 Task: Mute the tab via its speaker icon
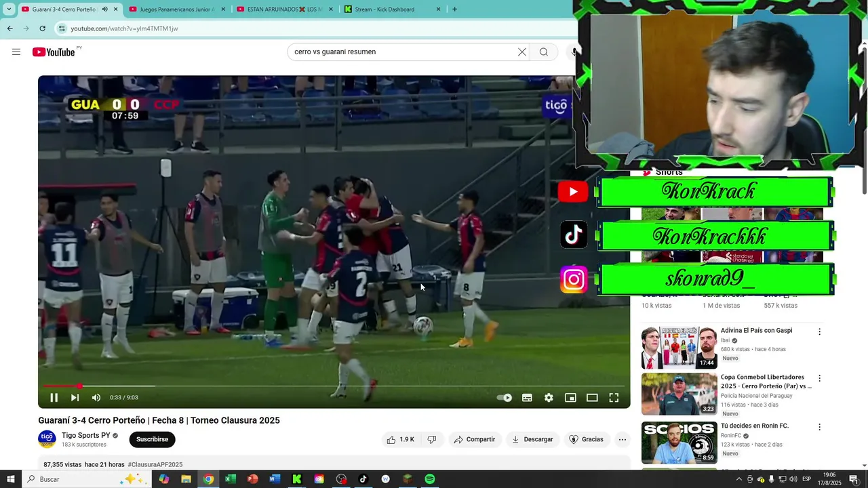(104, 9)
